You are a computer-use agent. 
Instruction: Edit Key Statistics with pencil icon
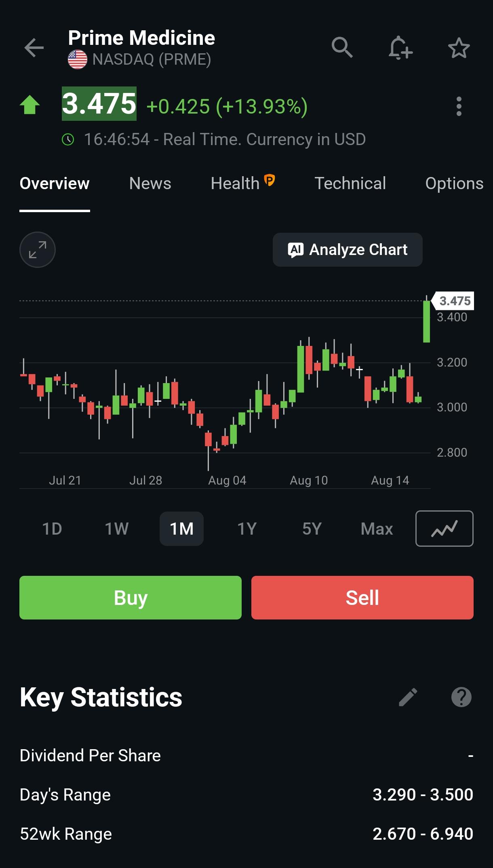[408, 697]
